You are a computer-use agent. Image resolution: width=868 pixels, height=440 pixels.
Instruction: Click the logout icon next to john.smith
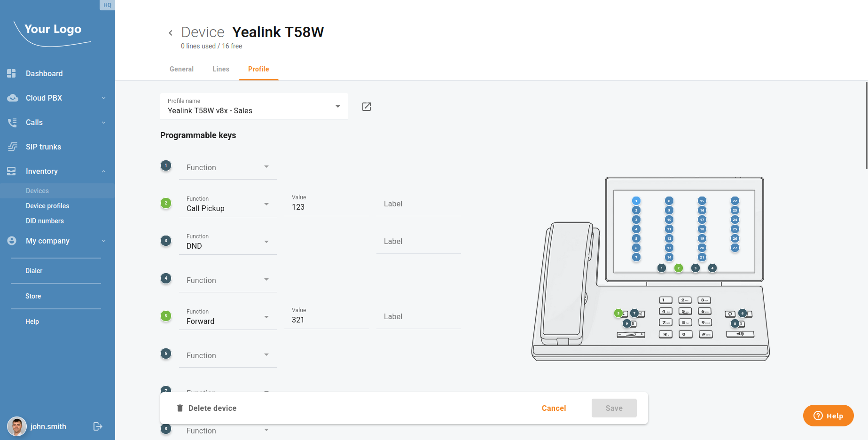98,426
